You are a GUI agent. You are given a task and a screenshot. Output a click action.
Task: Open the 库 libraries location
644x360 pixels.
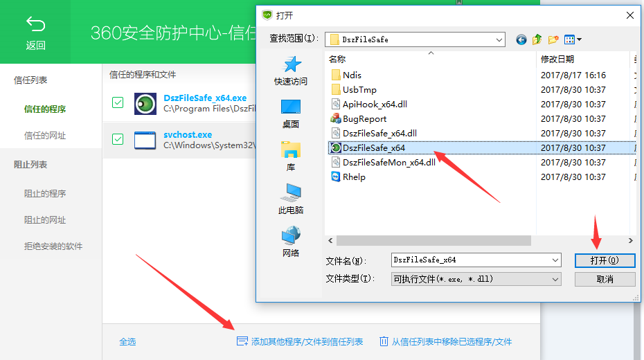tap(291, 157)
